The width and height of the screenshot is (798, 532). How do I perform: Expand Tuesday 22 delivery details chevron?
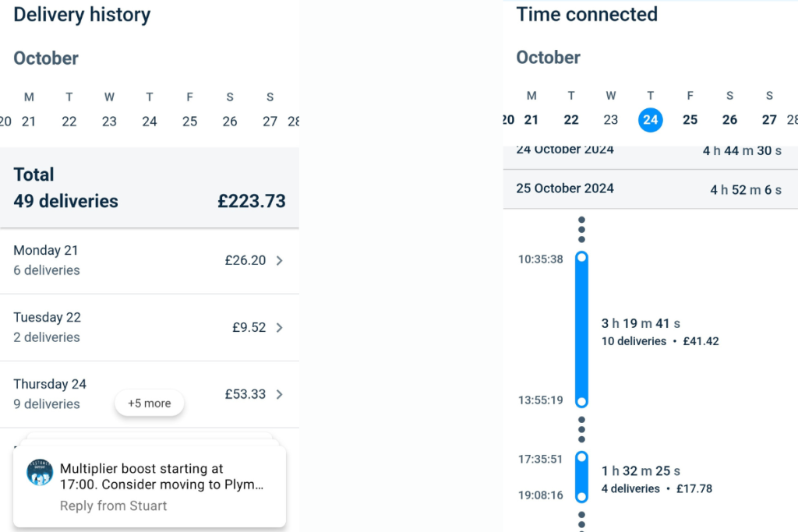(x=280, y=328)
